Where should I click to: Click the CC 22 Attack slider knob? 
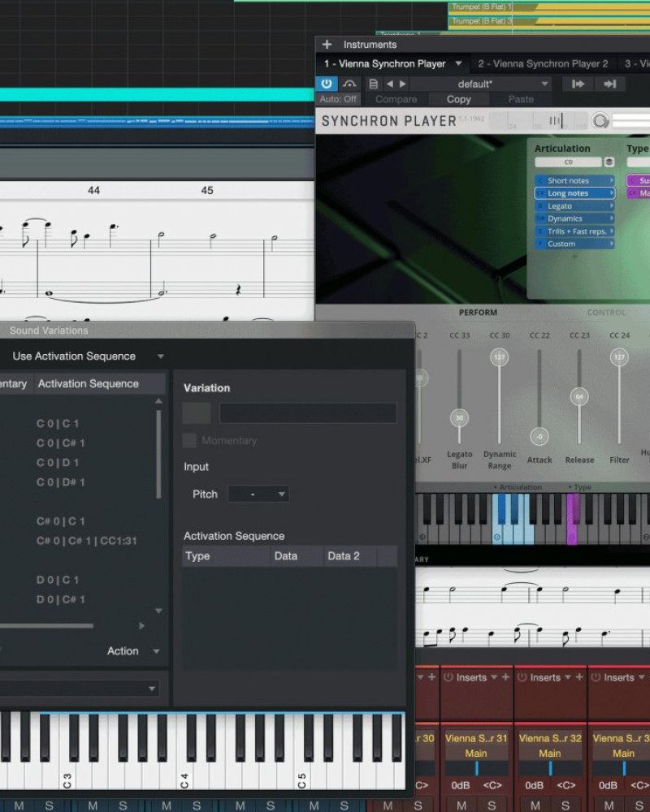click(539, 437)
